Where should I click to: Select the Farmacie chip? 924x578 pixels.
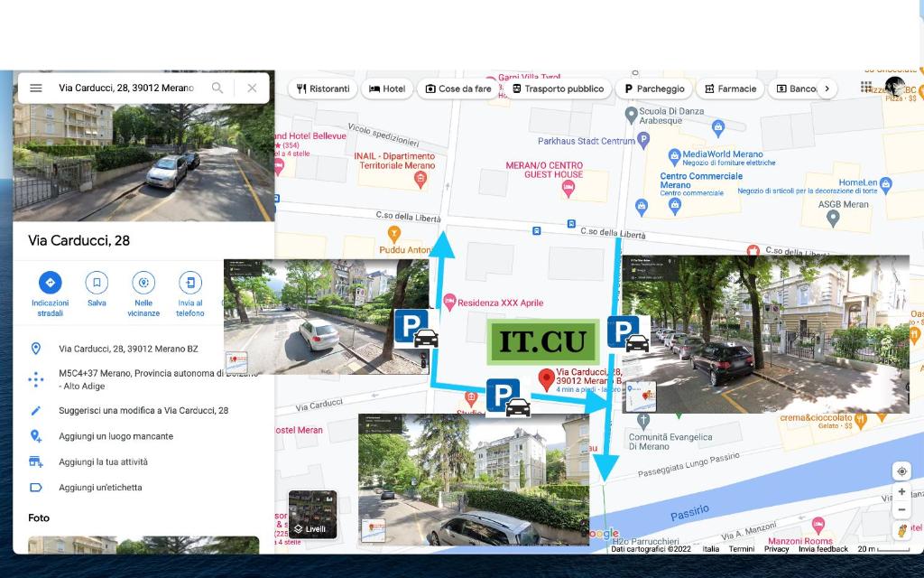(x=731, y=89)
